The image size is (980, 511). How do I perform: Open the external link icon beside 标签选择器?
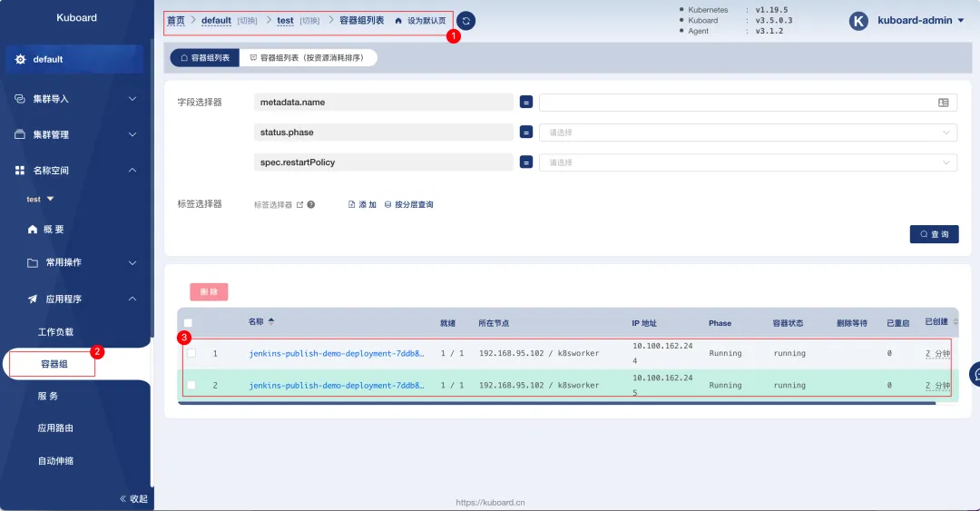pyautogui.click(x=300, y=204)
